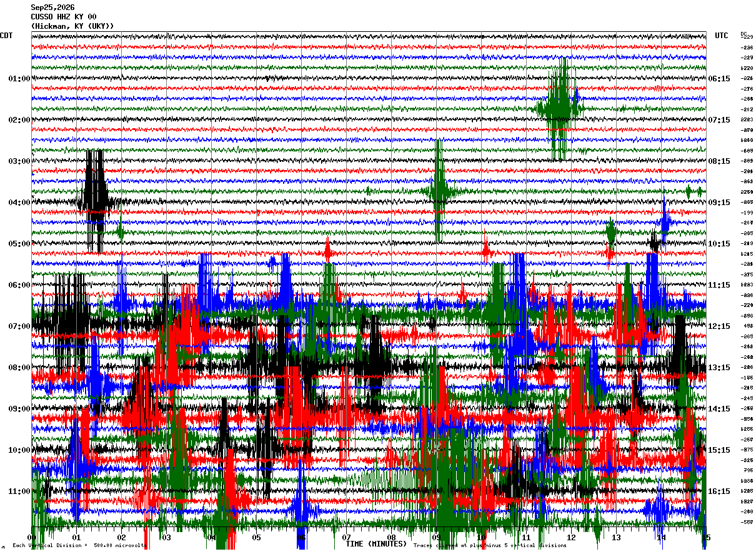Screen dimensions: 756x554
Task: Click the Sep25,2026 date header
Action: (x=52, y=8)
